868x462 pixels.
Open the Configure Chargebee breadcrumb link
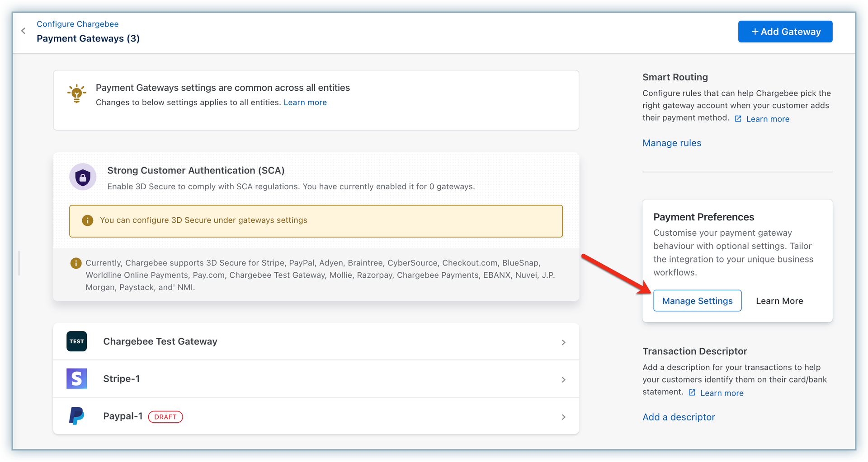click(78, 24)
